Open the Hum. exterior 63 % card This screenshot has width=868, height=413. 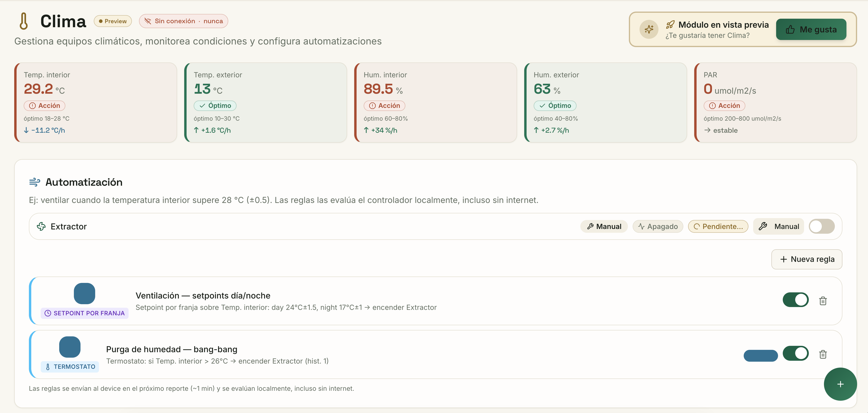(605, 102)
